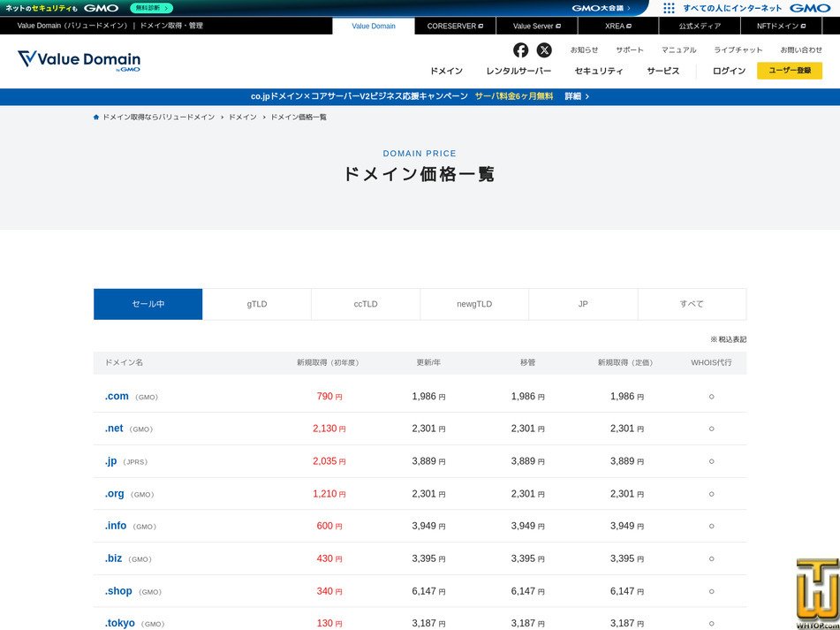This screenshot has width=840, height=630.
Task: Click the WHOIS代行 column header
Action: coord(711,362)
